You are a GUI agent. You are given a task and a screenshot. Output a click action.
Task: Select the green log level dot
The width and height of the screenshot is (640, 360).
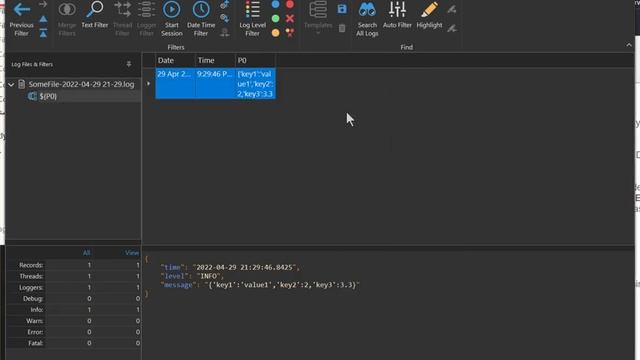pos(276,18)
